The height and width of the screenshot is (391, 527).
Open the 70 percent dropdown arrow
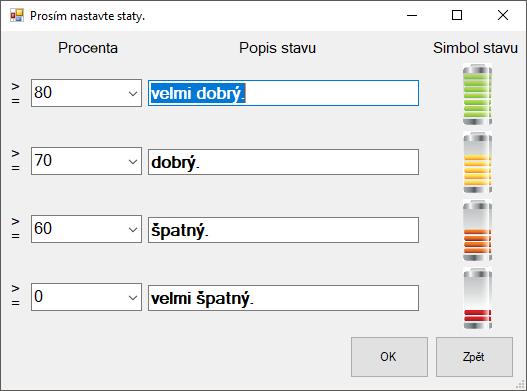(x=133, y=161)
